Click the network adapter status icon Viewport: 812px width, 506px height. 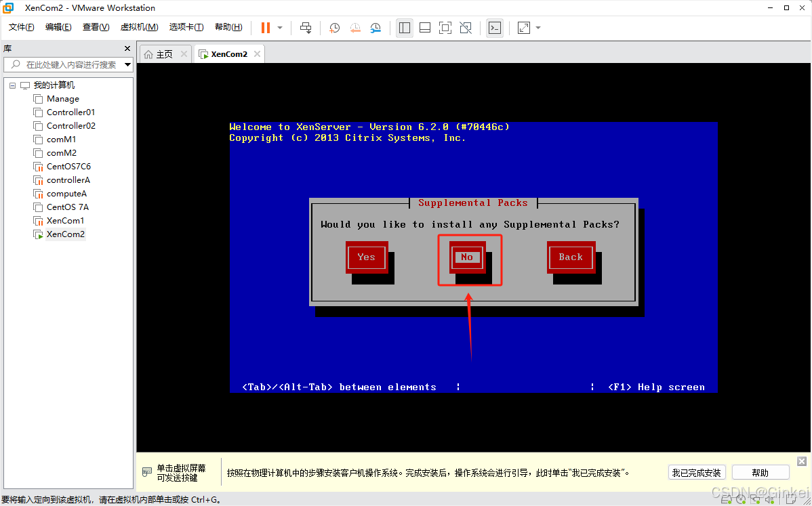click(755, 500)
